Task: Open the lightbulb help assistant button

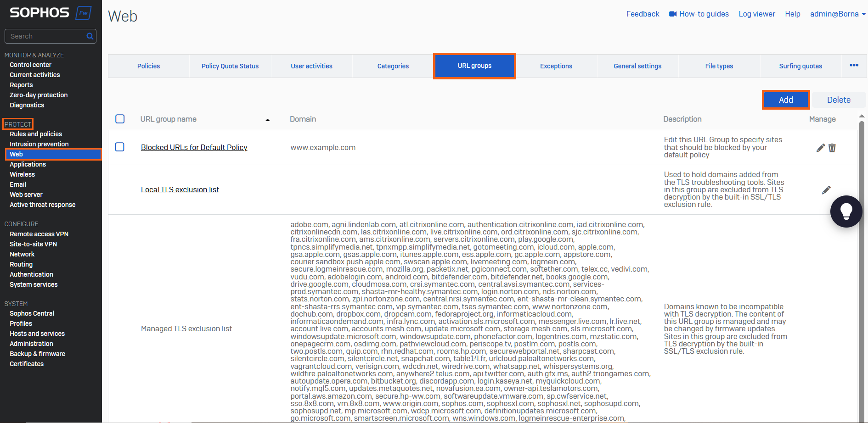Action: (846, 211)
